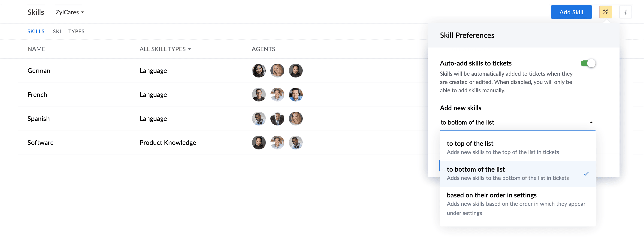644x250 pixels.
Task: Expand the ZylCares department dropdown
Action: pos(70,12)
